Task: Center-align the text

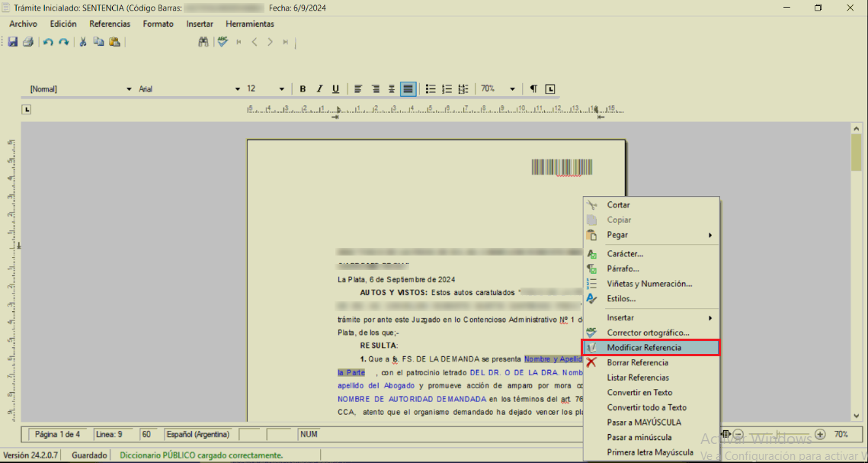Action: 392,88
